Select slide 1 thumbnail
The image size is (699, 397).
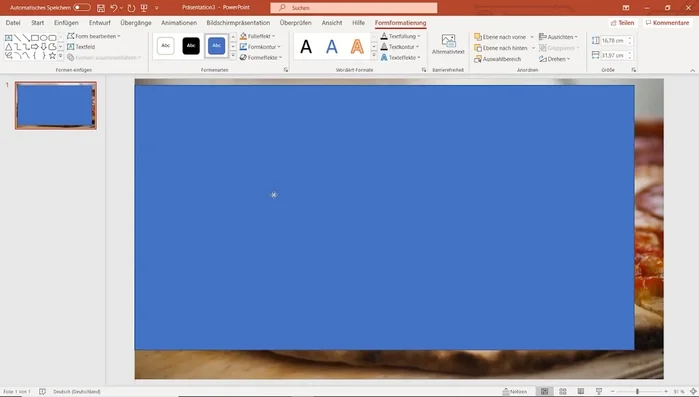coord(56,106)
